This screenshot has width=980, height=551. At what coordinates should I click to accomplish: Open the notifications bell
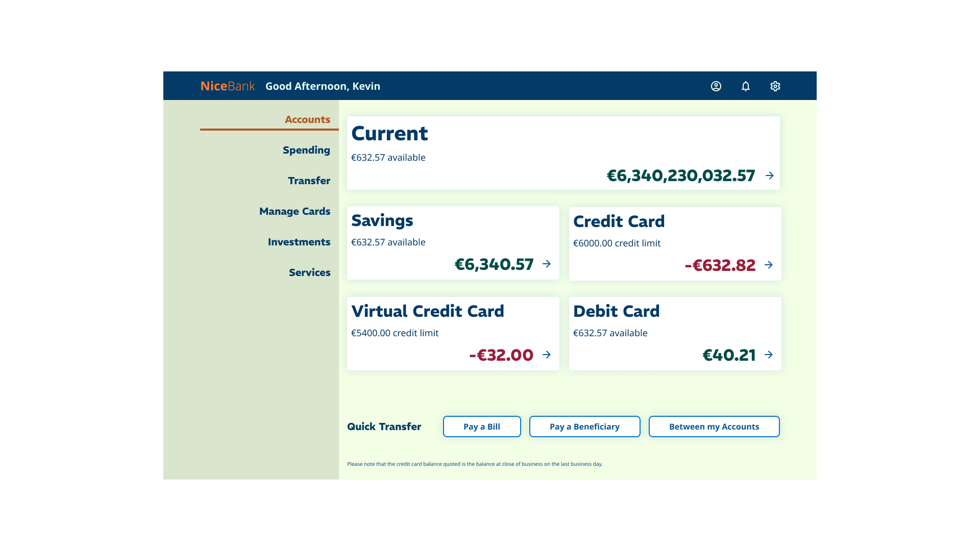coord(746,86)
